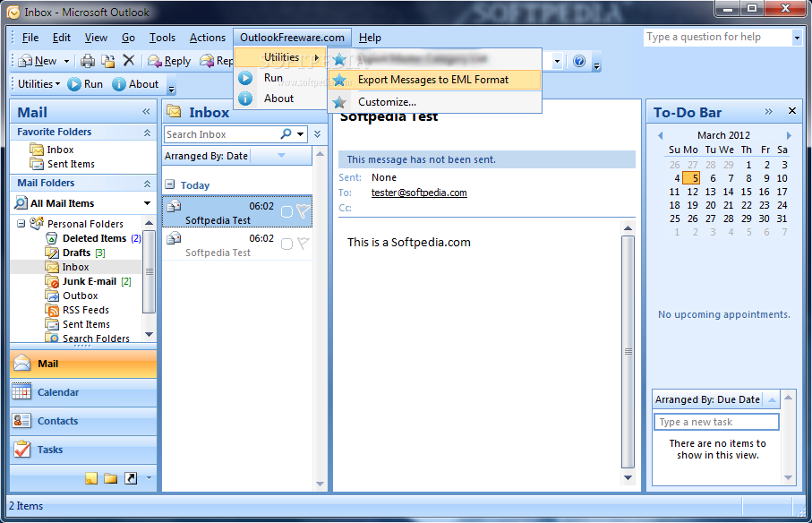Image resolution: width=812 pixels, height=523 pixels.
Task: Click the Run icon in OutlookFreeware menu
Action: point(245,78)
